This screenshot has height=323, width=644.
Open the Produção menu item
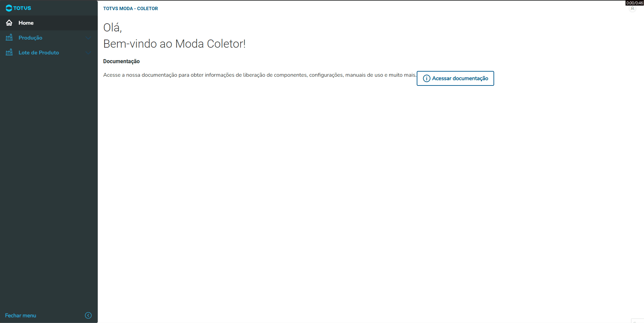pos(49,38)
